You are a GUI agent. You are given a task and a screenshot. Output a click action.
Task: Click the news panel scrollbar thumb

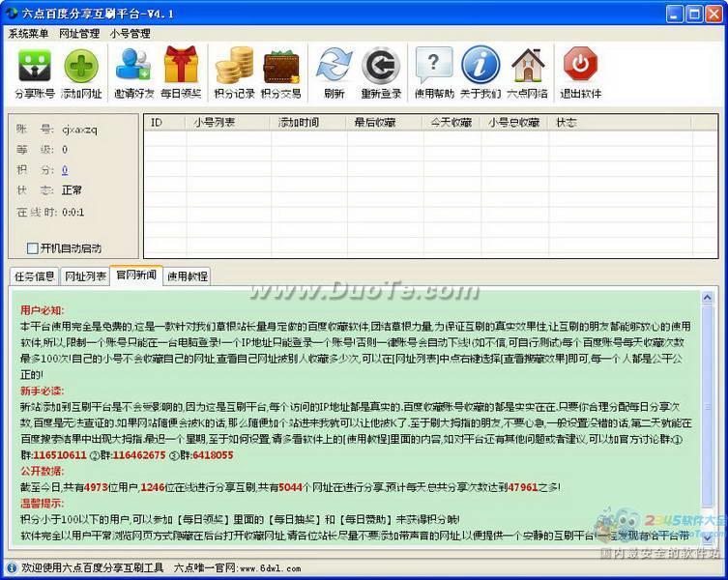coord(707,406)
